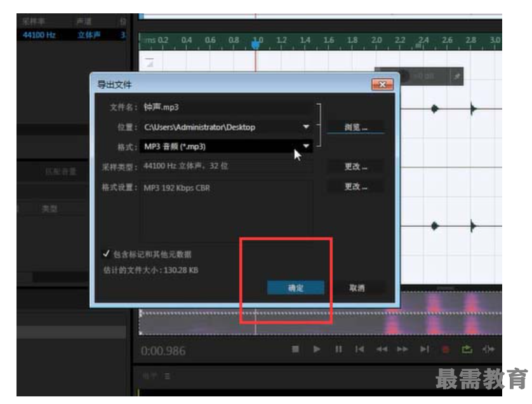Click 更改 next to sample type
532x404 pixels.
(x=356, y=166)
